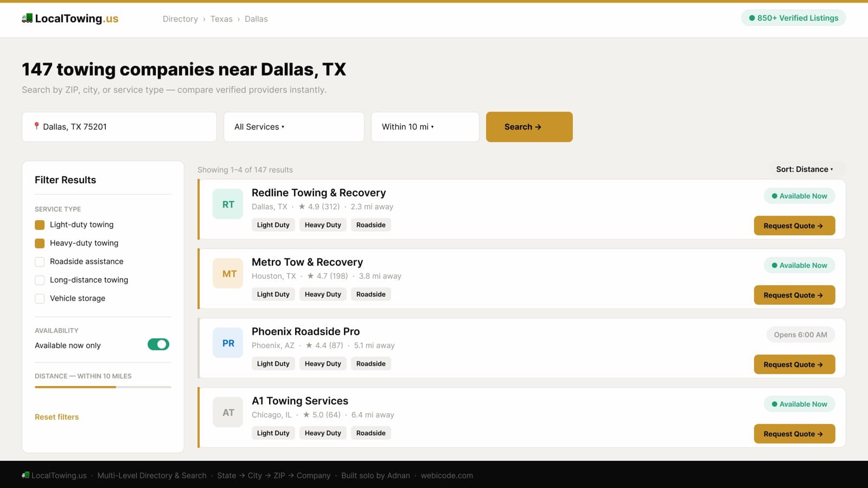The height and width of the screenshot is (488, 868).
Task: Check Light-duty towing filter
Action: click(x=40, y=224)
